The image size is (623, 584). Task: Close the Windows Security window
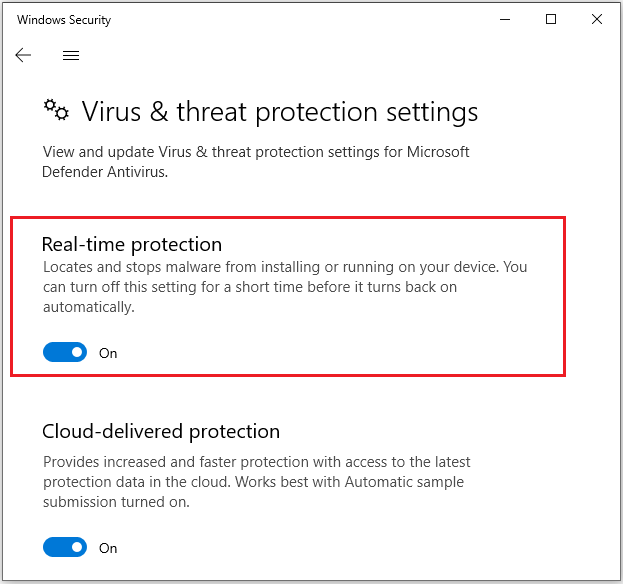[597, 20]
